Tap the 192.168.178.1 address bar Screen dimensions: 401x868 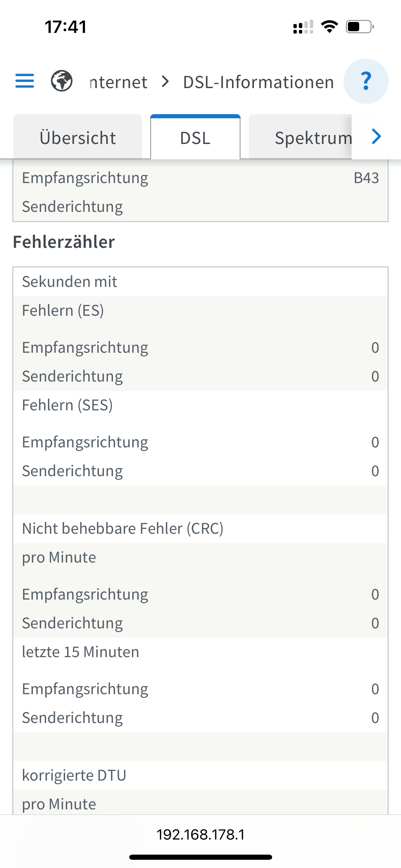[200, 834]
